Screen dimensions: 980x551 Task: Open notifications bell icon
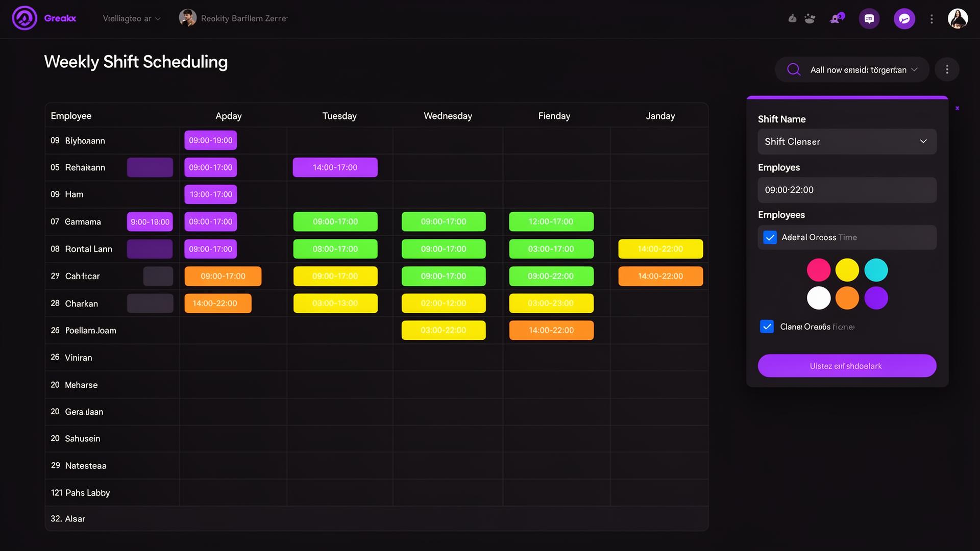837,18
